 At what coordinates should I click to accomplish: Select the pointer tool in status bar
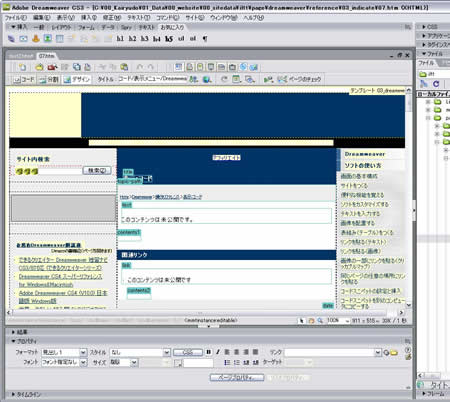[x=302, y=321]
